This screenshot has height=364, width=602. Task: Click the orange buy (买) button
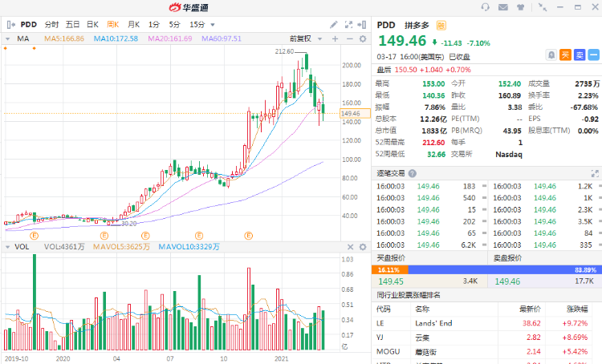[565, 55]
